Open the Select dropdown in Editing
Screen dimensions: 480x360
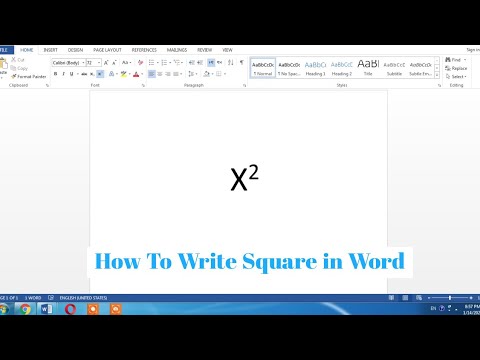pos(456,76)
